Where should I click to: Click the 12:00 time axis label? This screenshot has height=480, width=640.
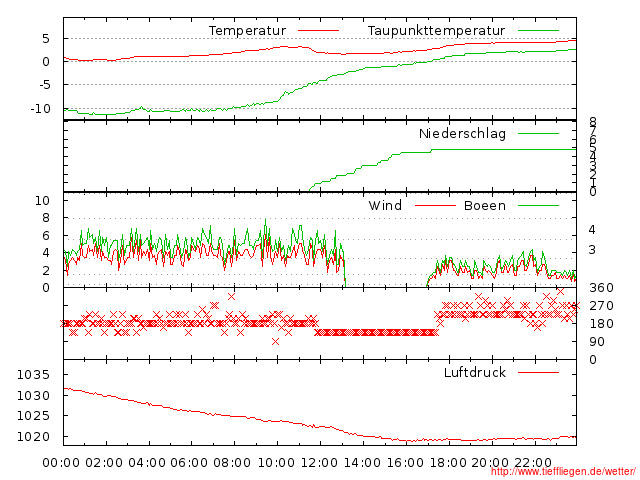[x=319, y=463]
